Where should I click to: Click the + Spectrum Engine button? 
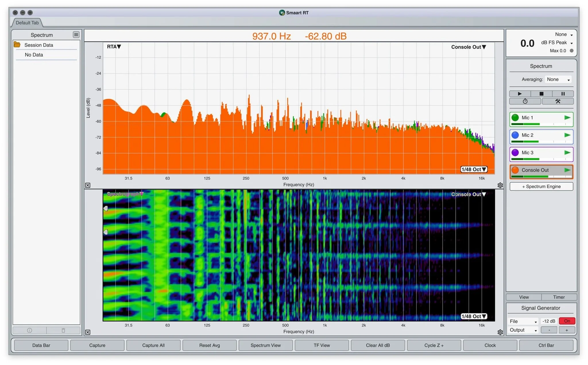coord(541,187)
